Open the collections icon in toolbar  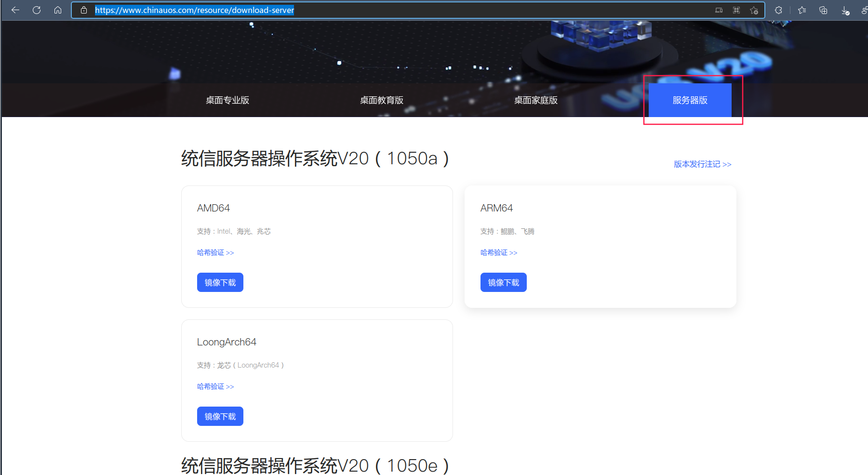[x=823, y=10]
